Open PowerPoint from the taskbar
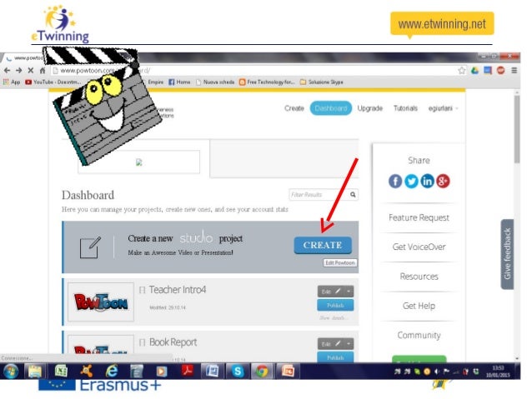 pyautogui.click(x=288, y=372)
